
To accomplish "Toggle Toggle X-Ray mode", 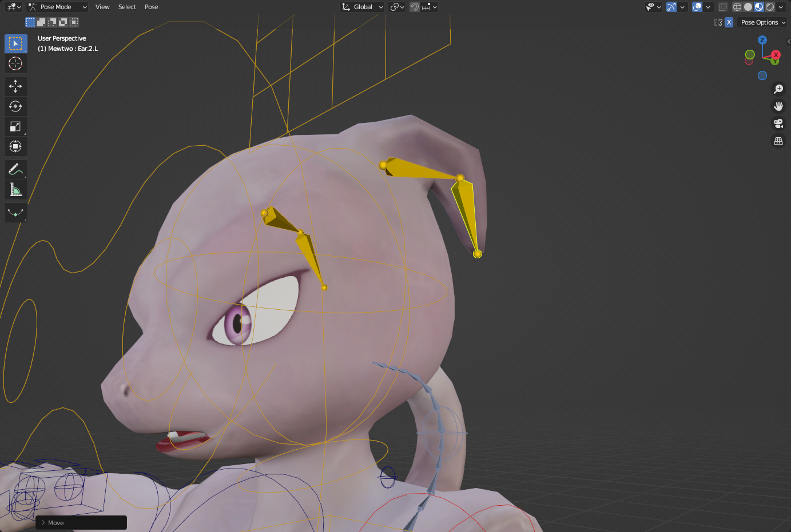I will 722,7.
